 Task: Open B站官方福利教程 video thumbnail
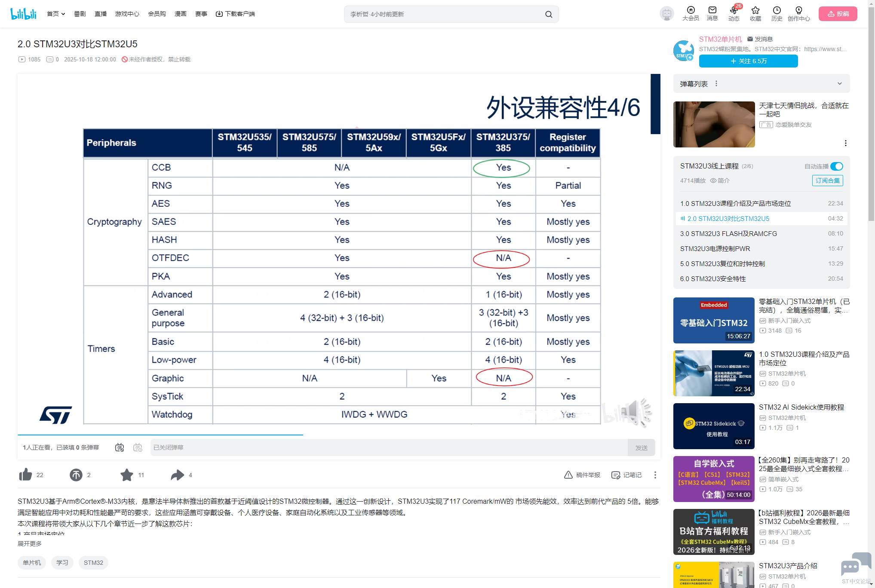714,532
